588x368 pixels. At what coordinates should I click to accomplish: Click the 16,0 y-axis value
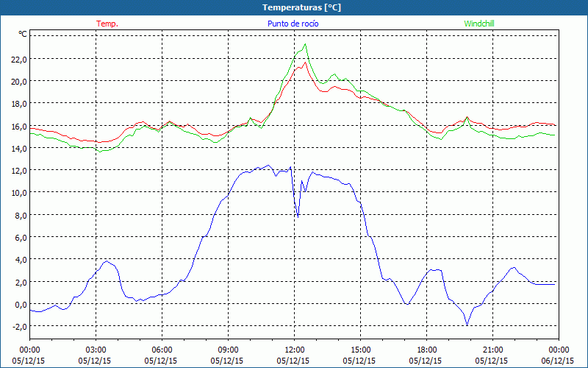(x=19, y=126)
